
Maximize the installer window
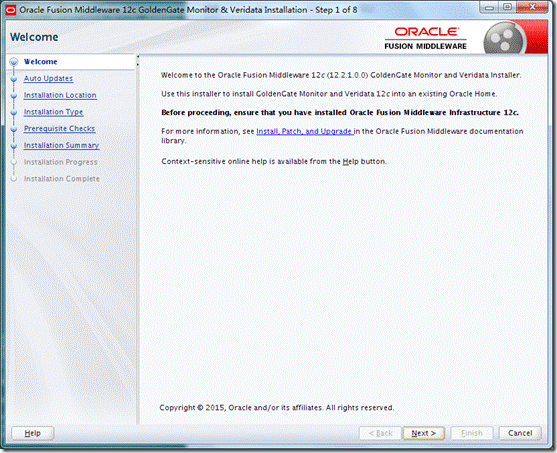pos(508,7)
